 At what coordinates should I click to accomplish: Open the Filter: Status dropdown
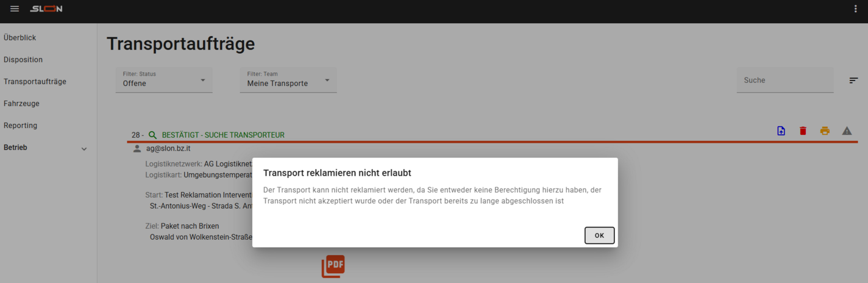tap(164, 80)
